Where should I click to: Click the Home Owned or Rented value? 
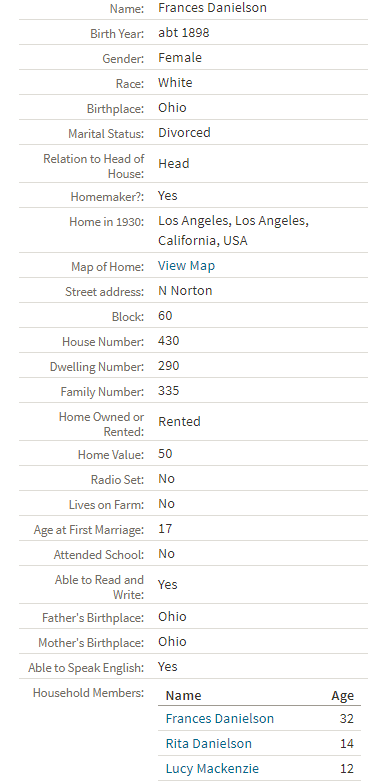179,421
